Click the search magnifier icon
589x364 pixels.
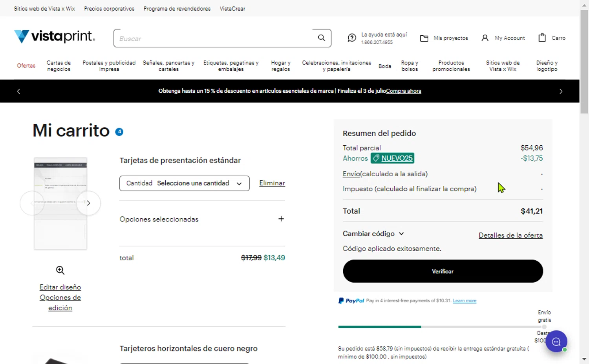pos(322,38)
